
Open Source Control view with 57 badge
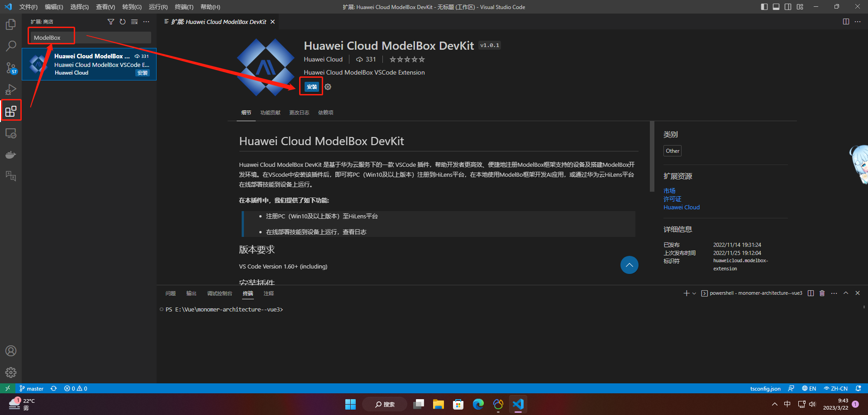tap(11, 68)
